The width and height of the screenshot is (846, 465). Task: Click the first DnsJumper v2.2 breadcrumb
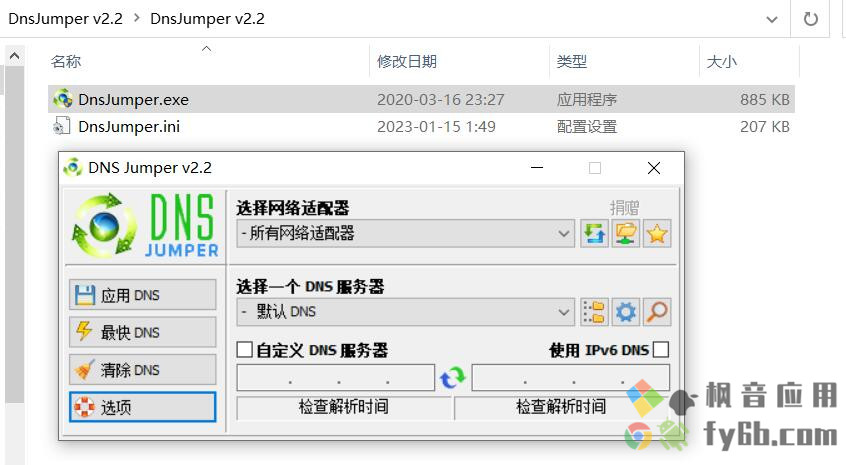point(65,19)
